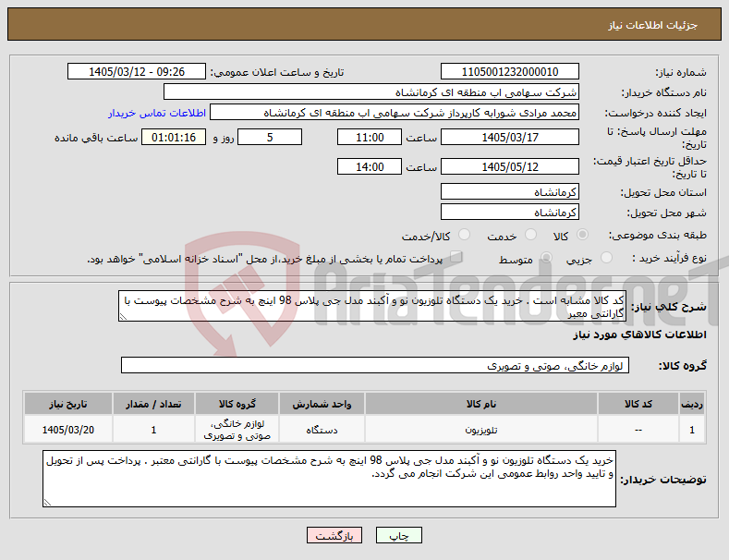Select the متوسط purchase type radio

pos(546,257)
